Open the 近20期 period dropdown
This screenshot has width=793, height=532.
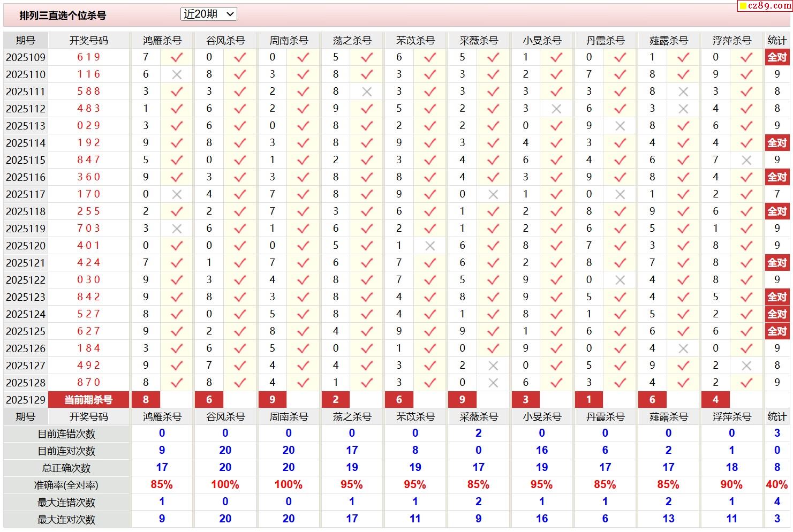coord(209,14)
